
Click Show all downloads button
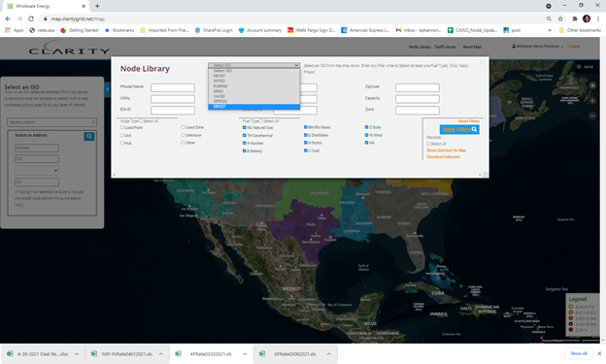[x=579, y=353]
